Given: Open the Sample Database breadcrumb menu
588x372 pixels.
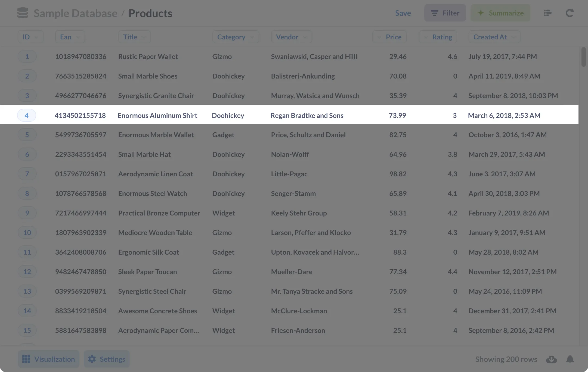Looking at the screenshot, I should (75, 12).
